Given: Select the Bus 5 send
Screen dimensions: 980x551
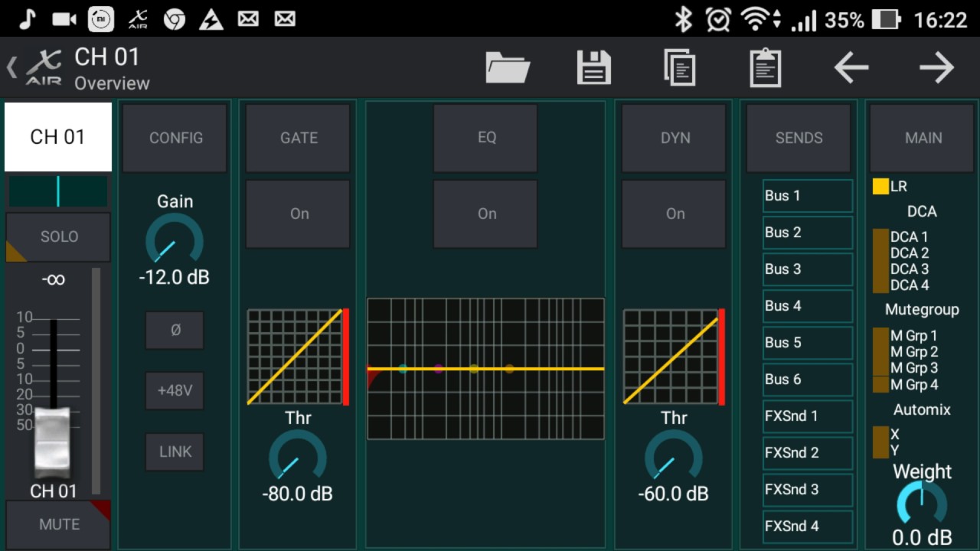Looking at the screenshot, I should click(808, 343).
